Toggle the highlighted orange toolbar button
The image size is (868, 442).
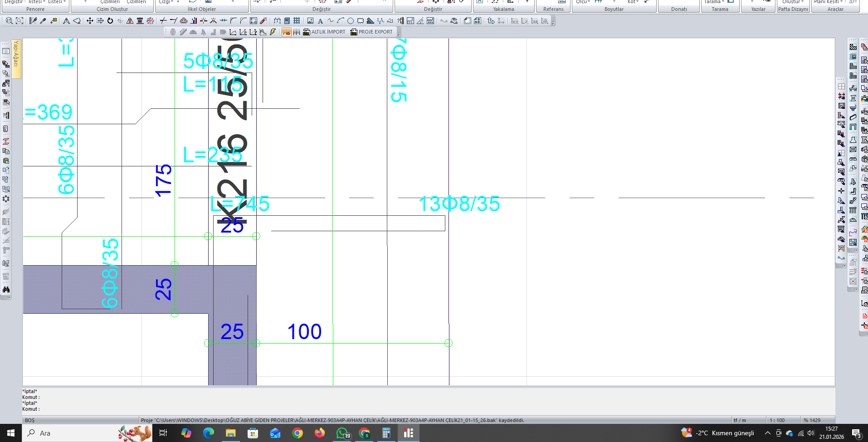pyautogui.click(x=286, y=32)
